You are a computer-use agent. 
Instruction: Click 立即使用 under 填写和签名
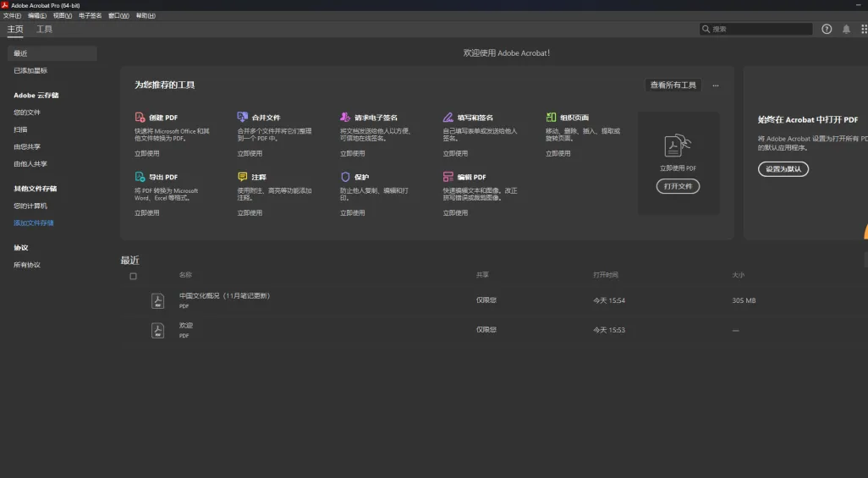coord(455,153)
